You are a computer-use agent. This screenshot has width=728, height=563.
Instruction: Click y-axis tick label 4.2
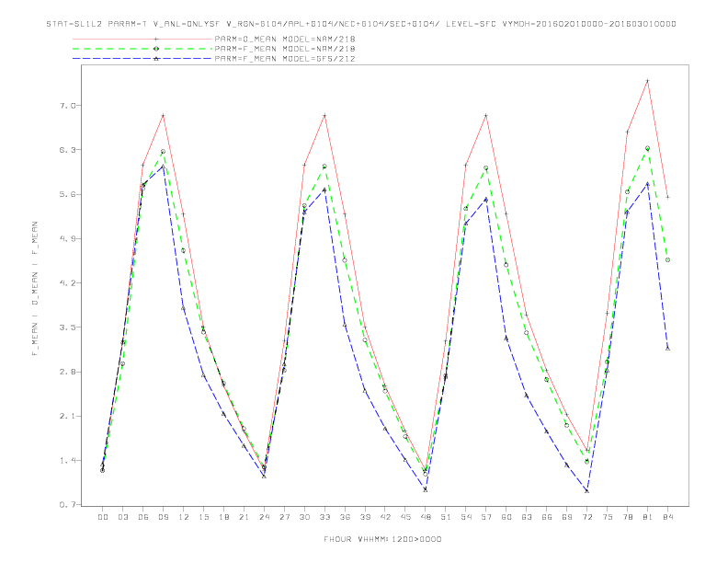click(x=67, y=282)
